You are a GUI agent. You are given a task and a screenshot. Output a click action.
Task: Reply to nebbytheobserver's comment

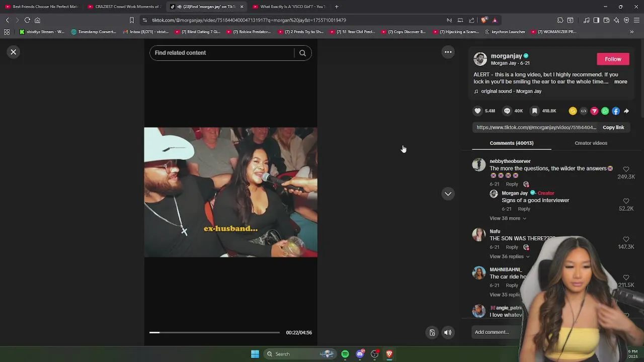click(512, 185)
